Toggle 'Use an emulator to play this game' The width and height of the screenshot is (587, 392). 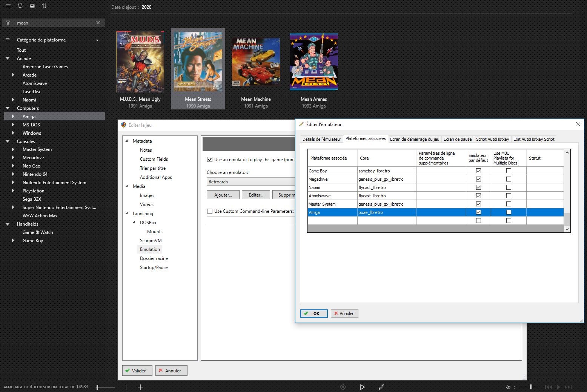pos(210,160)
